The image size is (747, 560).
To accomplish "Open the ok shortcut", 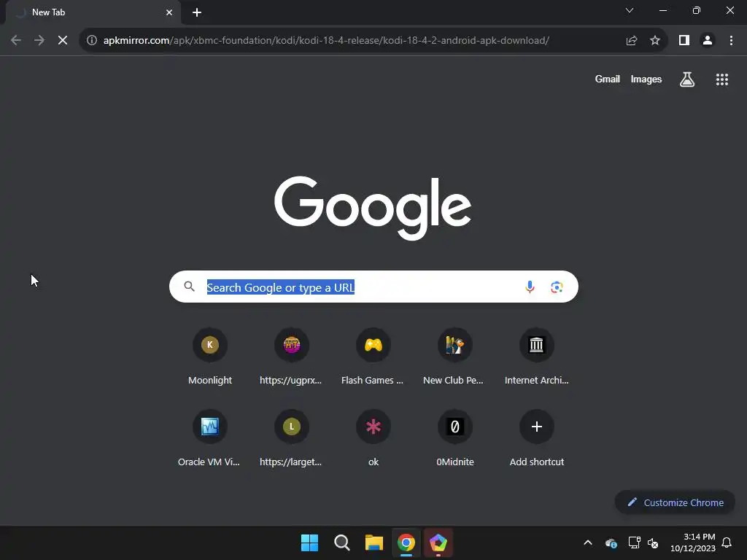I will click(x=373, y=438).
